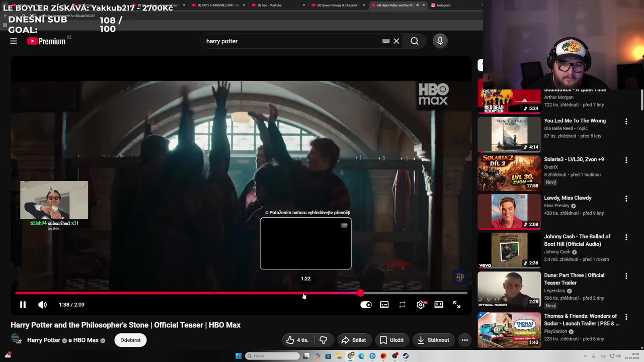Mute the video volume
Image resolution: width=644 pixels, height=362 pixels.
coord(43,305)
